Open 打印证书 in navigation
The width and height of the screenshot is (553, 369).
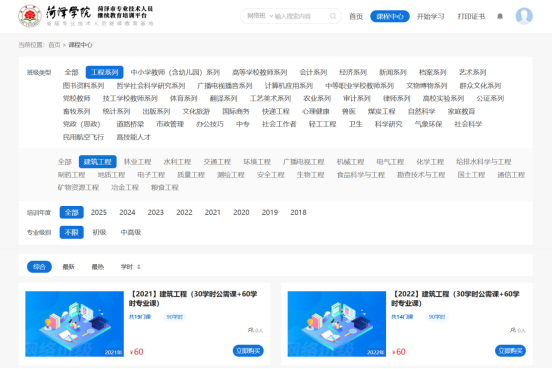pos(471,16)
